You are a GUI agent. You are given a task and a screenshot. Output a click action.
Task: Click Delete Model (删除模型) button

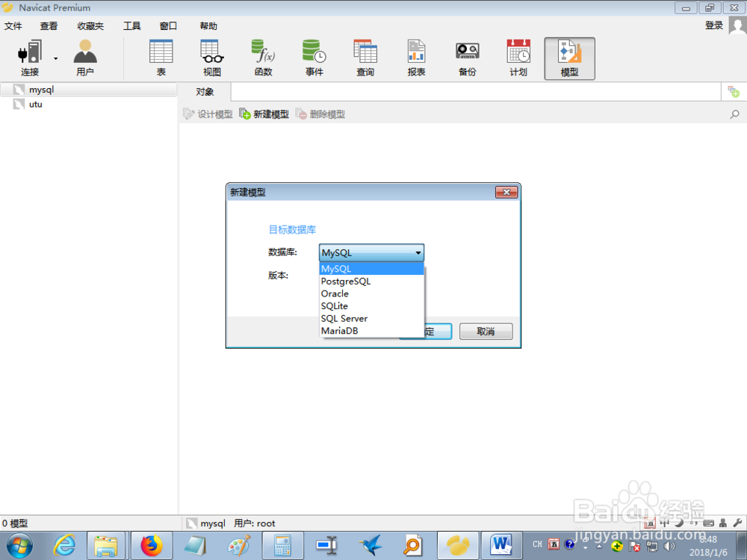(x=320, y=114)
